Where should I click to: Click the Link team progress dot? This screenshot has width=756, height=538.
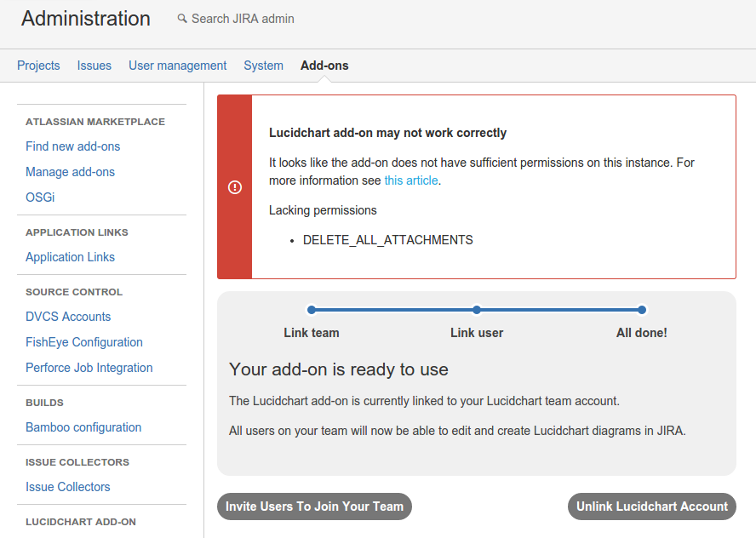click(312, 310)
